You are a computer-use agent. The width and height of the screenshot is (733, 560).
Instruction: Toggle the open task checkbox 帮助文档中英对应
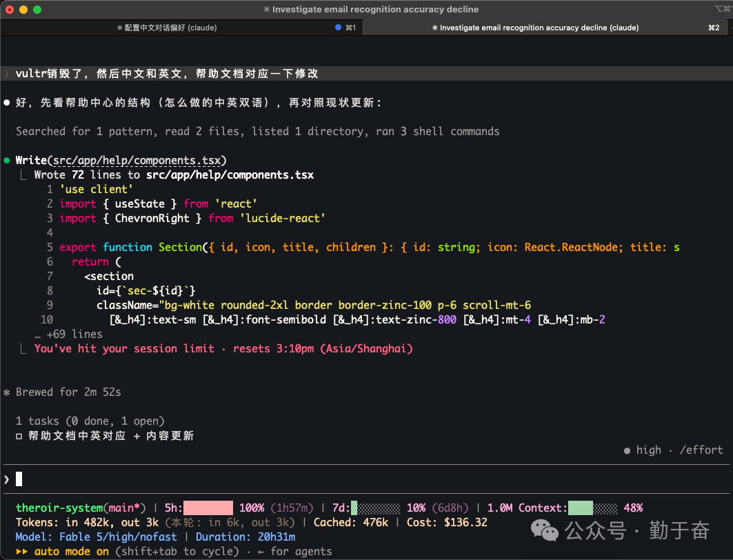click(x=19, y=436)
